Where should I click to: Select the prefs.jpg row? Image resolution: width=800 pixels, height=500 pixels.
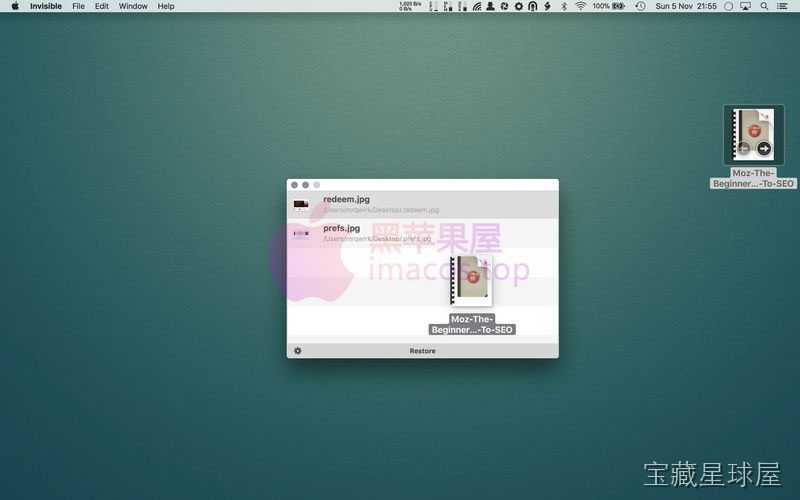422,234
